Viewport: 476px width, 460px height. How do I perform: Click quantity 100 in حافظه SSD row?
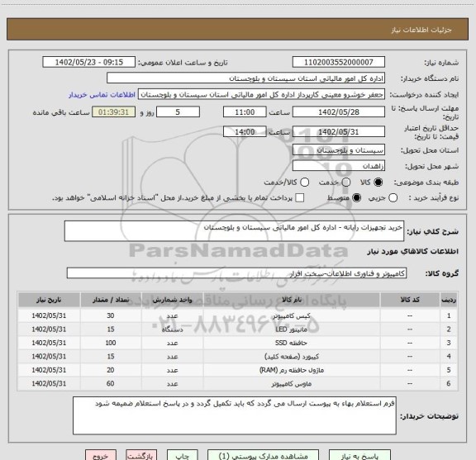point(111,343)
